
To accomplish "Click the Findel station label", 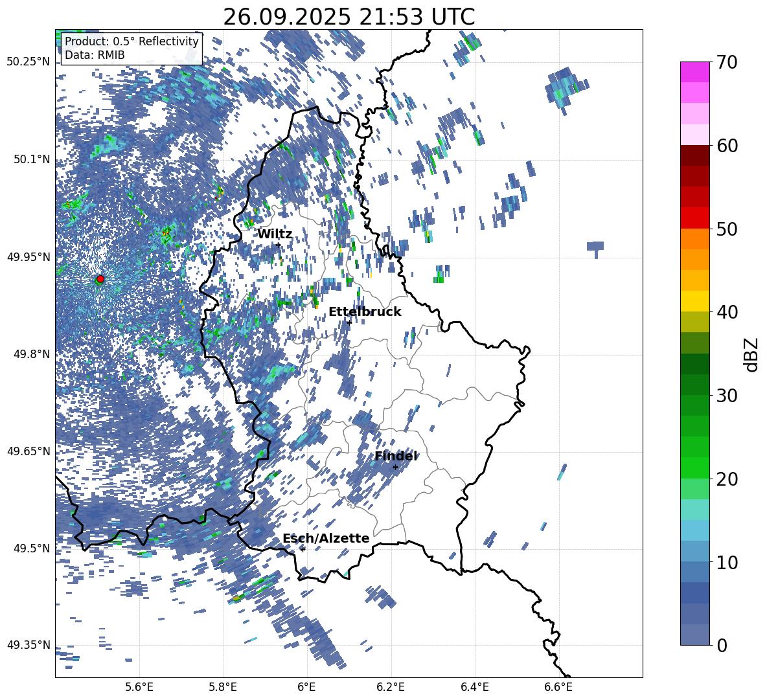I will (396, 456).
